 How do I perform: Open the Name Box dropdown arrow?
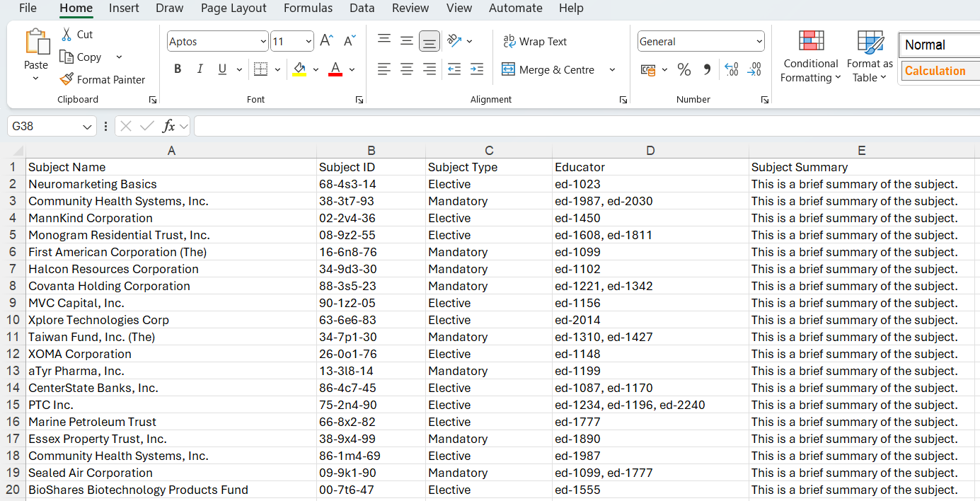(x=88, y=127)
